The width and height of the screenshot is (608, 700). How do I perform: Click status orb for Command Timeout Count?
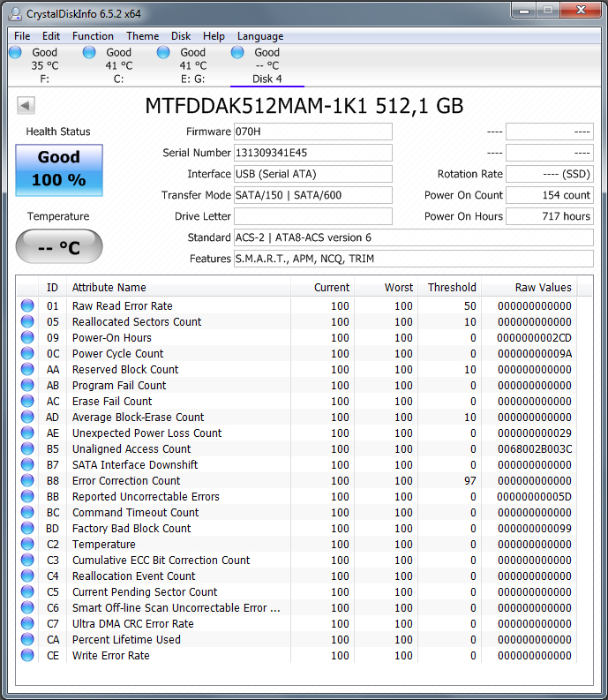(x=27, y=512)
